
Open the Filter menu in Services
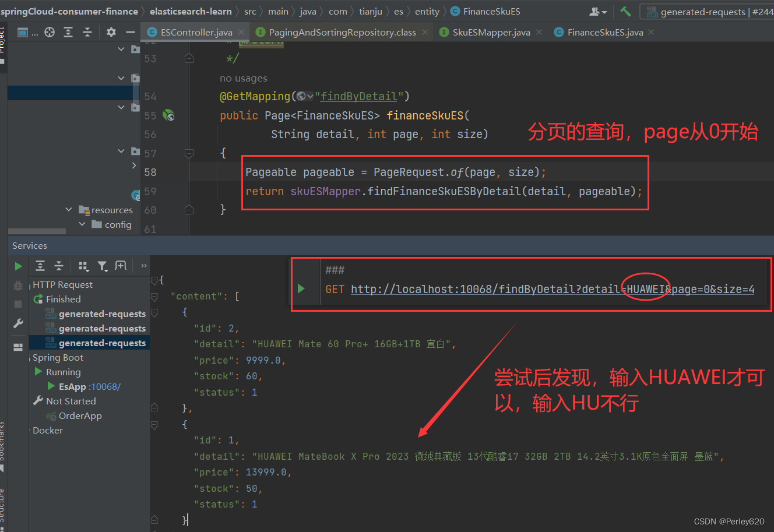[103, 266]
